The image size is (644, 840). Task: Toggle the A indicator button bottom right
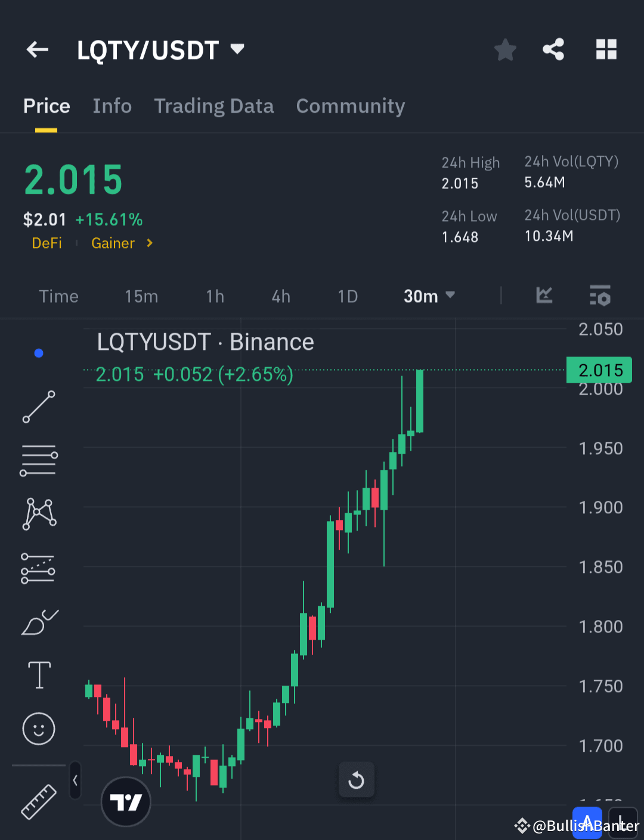tap(587, 820)
